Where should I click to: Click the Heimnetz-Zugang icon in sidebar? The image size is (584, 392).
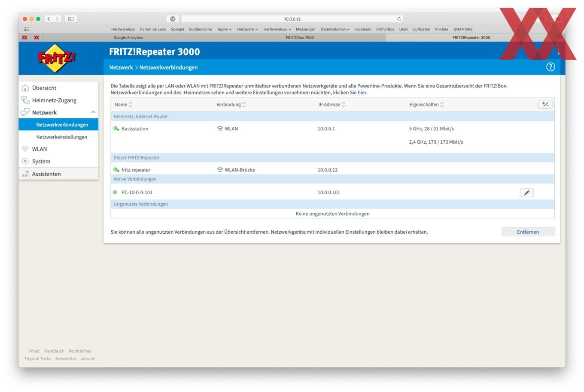point(25,100)
